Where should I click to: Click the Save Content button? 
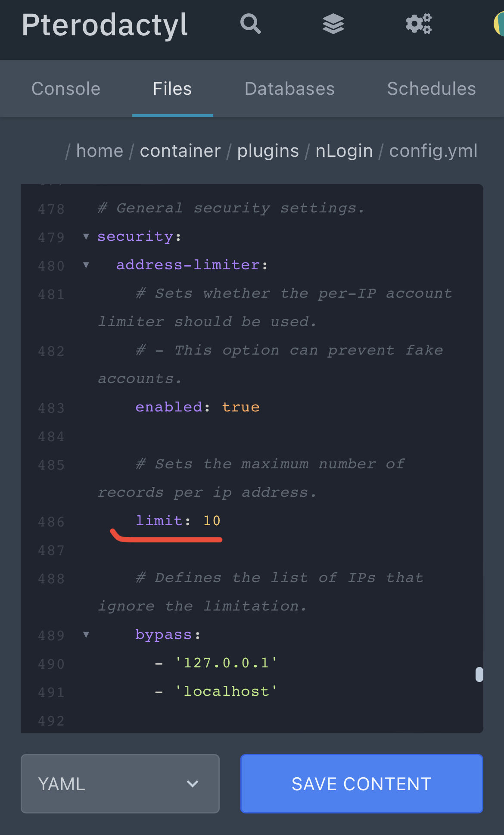pyautogui.click(x=361, y=784)
